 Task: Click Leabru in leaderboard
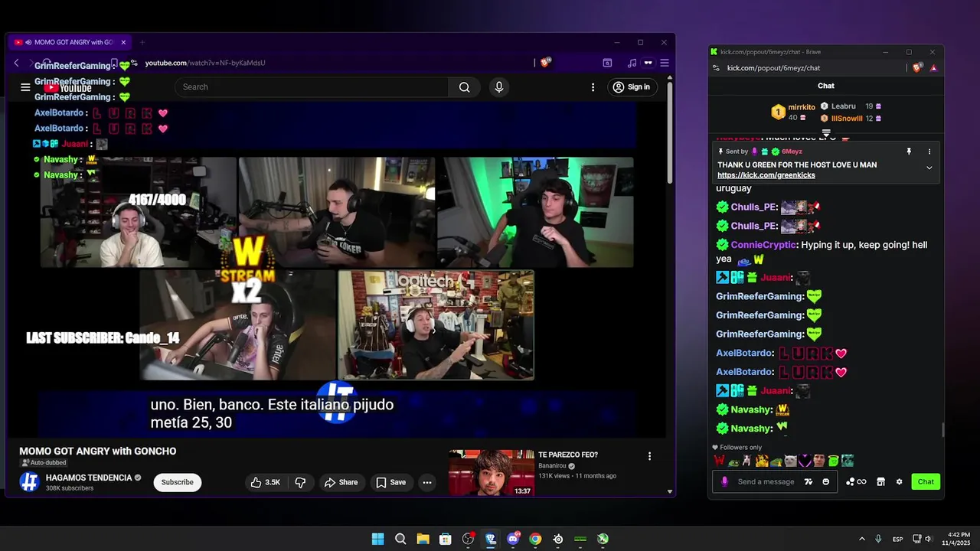click(x=843, y=106)
